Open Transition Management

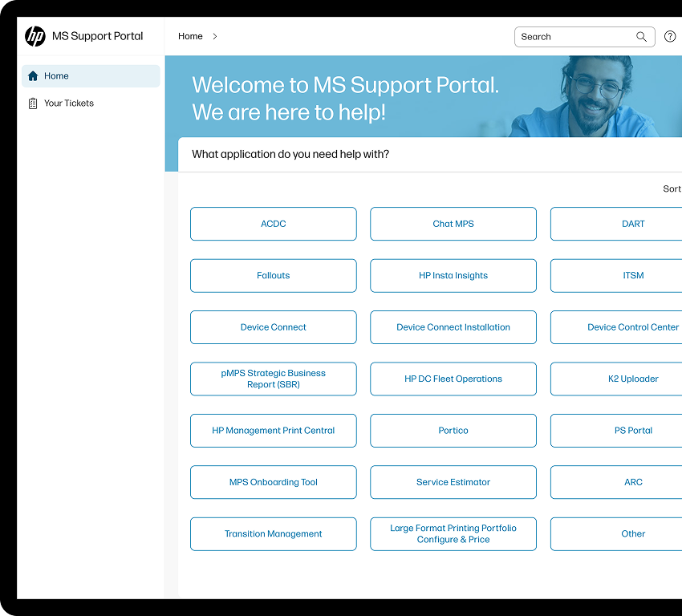274,534
